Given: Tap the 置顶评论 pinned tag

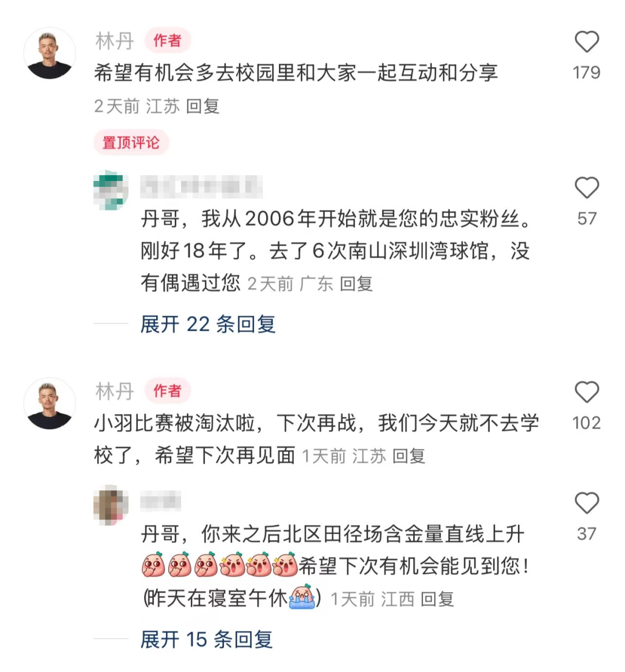Looking at the screenshot, I should coord(131,142).
